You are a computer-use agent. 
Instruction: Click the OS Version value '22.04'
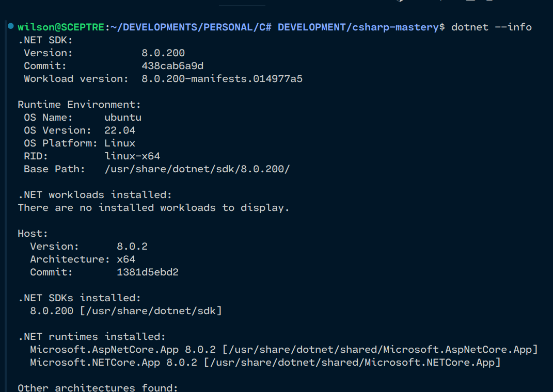120,130
